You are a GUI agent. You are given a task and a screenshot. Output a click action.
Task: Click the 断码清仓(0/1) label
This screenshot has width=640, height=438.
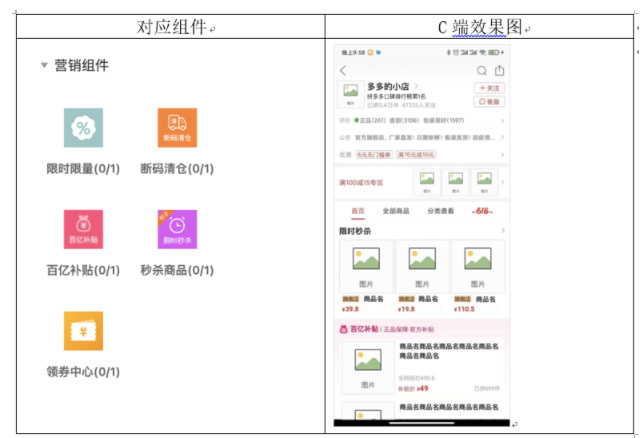click(177, 169)
